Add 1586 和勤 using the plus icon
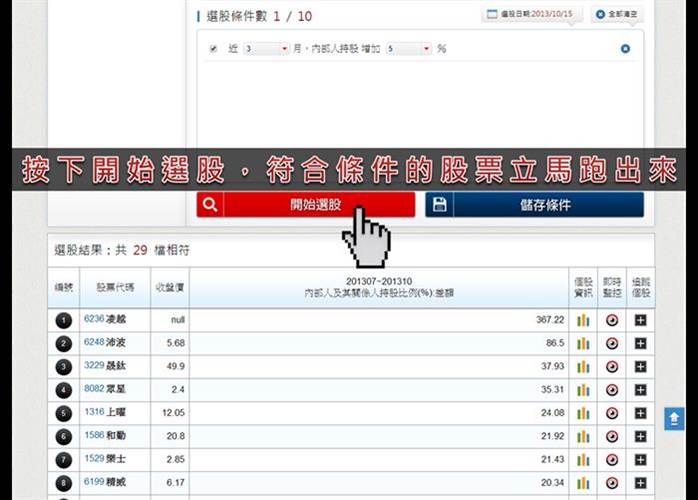 (x=640, y=436)
